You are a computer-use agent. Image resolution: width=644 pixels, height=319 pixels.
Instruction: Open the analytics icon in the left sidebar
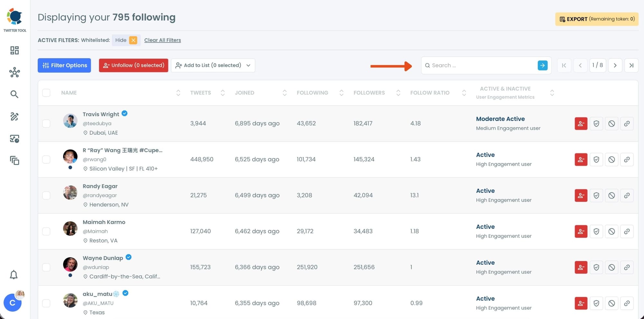tap(14, 139)
